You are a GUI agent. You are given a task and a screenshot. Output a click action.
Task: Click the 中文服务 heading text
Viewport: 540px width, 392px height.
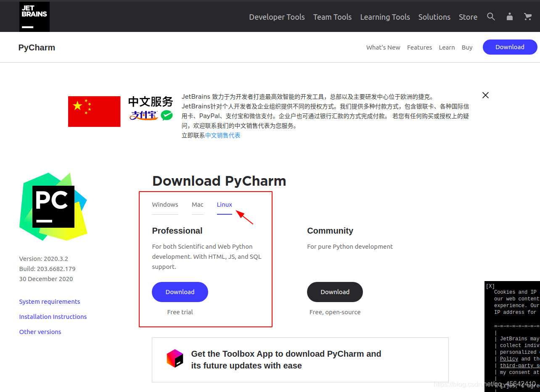(x=151, y=102)
